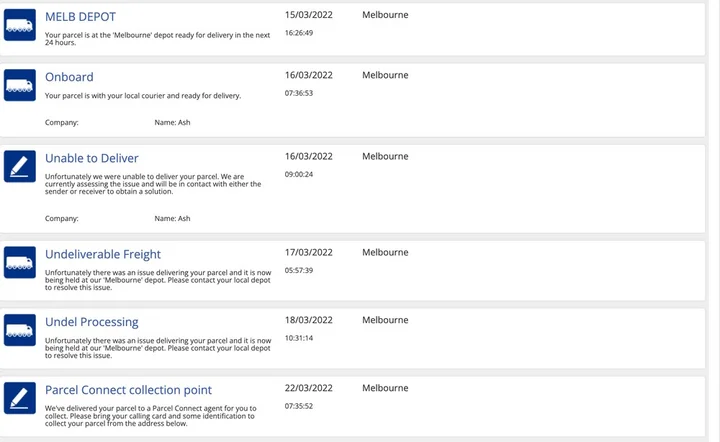Select the Undeliverable Freight heading
Viewport: 720px width, 442px height.
tap(103, 254)
